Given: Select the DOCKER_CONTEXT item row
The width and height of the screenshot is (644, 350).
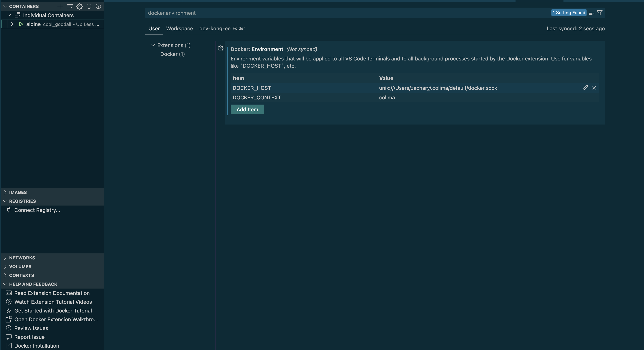Looking at the screenshot, I should (415, 98).
